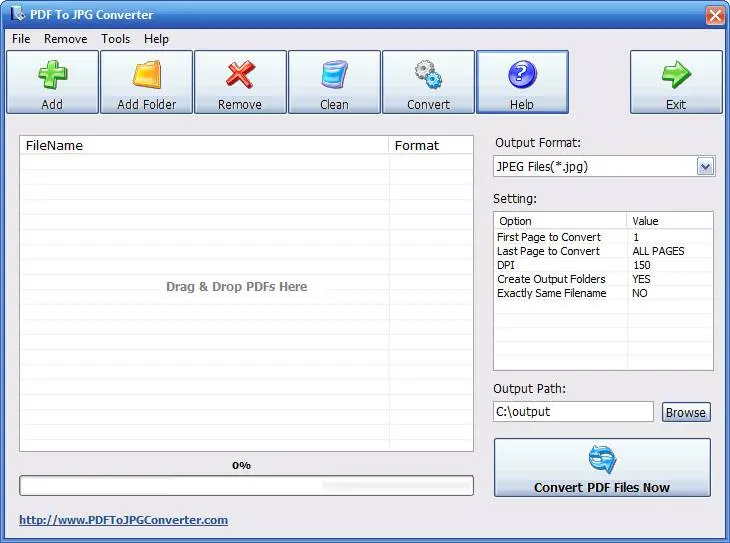Select the JPEG Files(*.jpg) combo box
730x543 pixels.
pyautogui.click(x=604, y=166)
